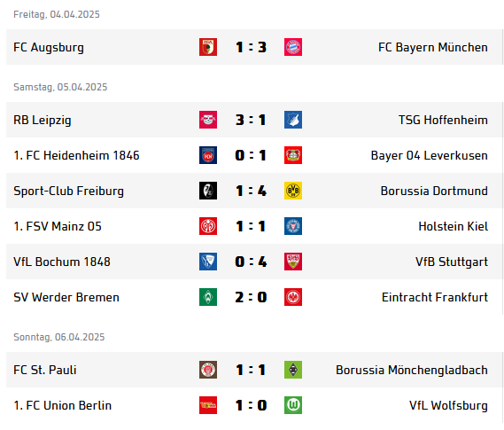504x430 pixels.
Task: Open the 1:3 Augsburg vs Bayern score
Action: coord(251,47)
